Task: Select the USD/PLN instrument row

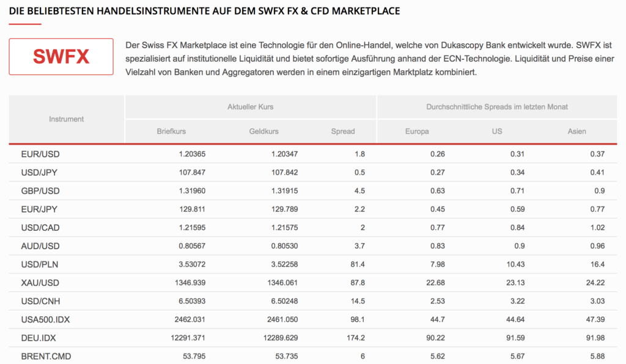Action: tap(313, 264)
